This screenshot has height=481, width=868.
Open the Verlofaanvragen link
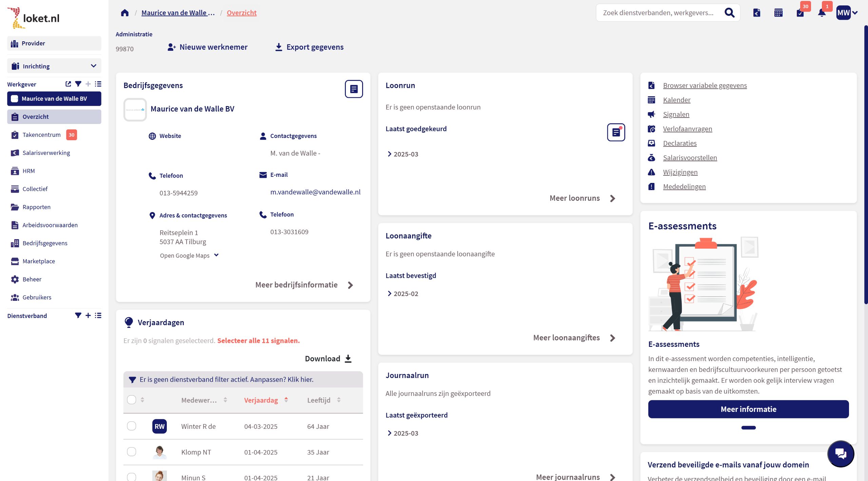tap(687, 129)
